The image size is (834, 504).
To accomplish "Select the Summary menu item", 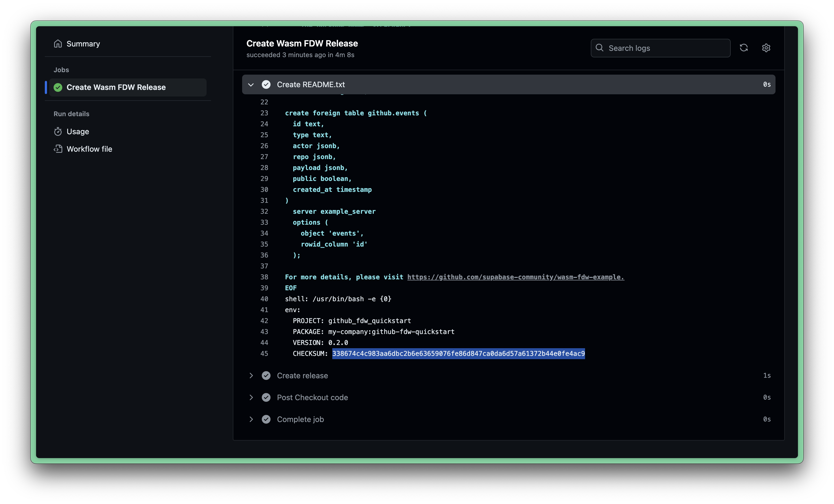I will pyautogui.click(x=83, y=43).
